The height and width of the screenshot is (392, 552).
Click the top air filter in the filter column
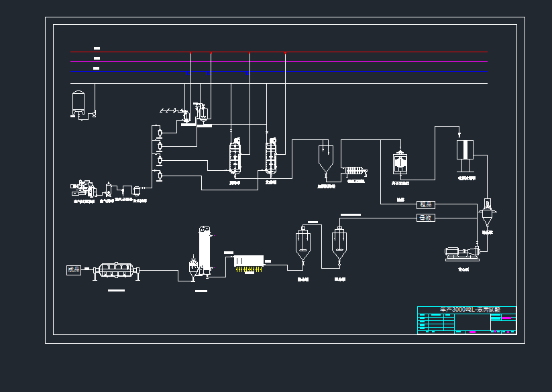(160, 133)
